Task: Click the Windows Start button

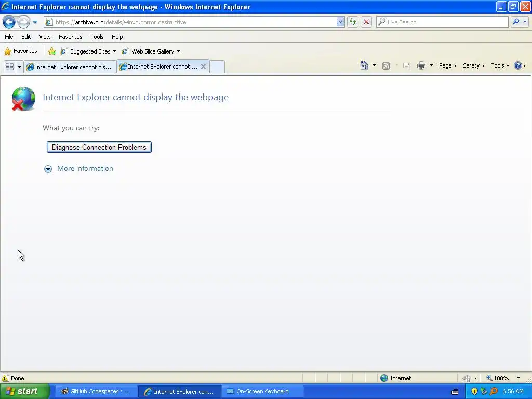Action: coord(24,391)
